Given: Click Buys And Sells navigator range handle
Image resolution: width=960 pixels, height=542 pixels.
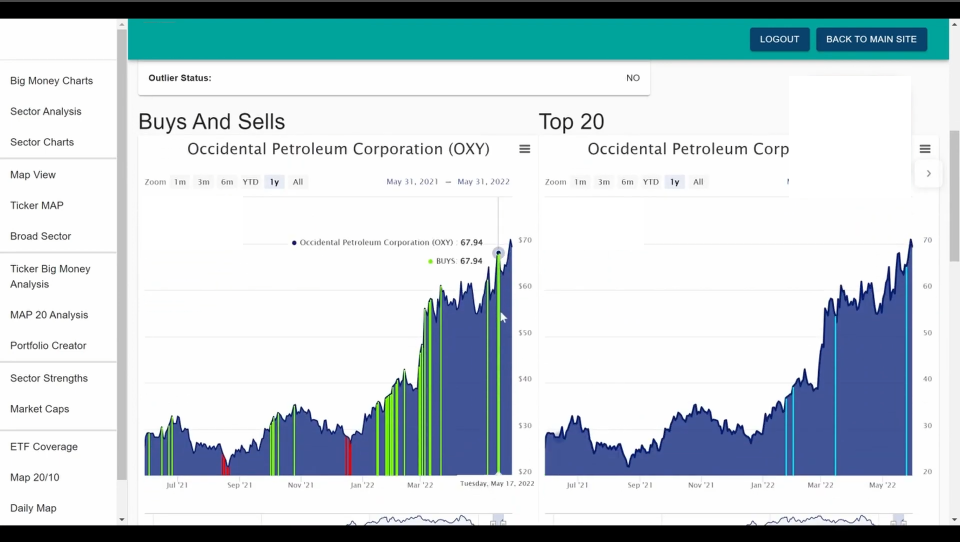Looking at the screenshot, I should (498, 521).
